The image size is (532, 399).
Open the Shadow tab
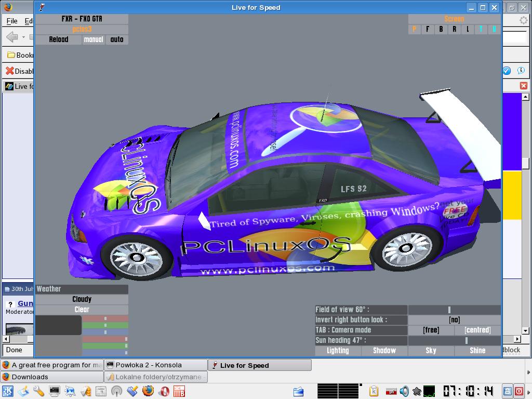click(384, 351)
